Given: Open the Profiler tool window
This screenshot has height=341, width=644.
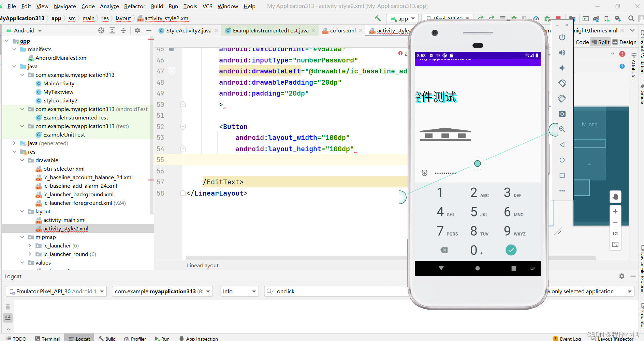Looking at the screenshot, I should (x=135, y=339).
